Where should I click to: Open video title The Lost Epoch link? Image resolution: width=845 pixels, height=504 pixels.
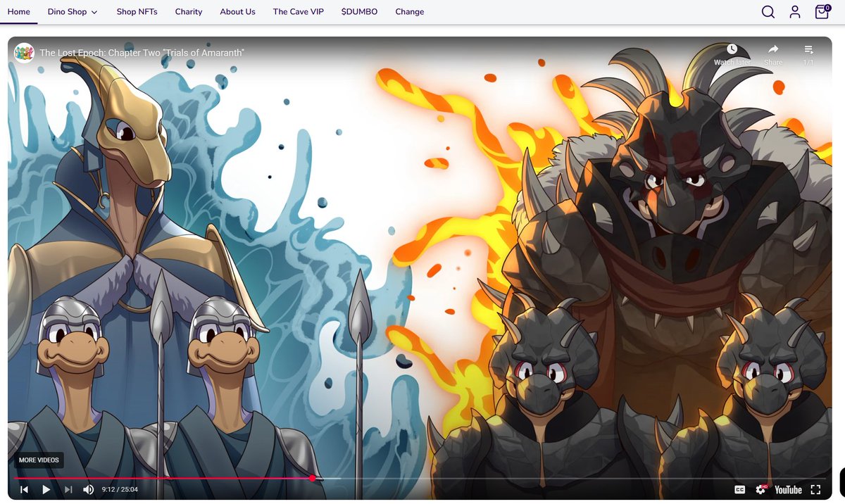(142, 53)
